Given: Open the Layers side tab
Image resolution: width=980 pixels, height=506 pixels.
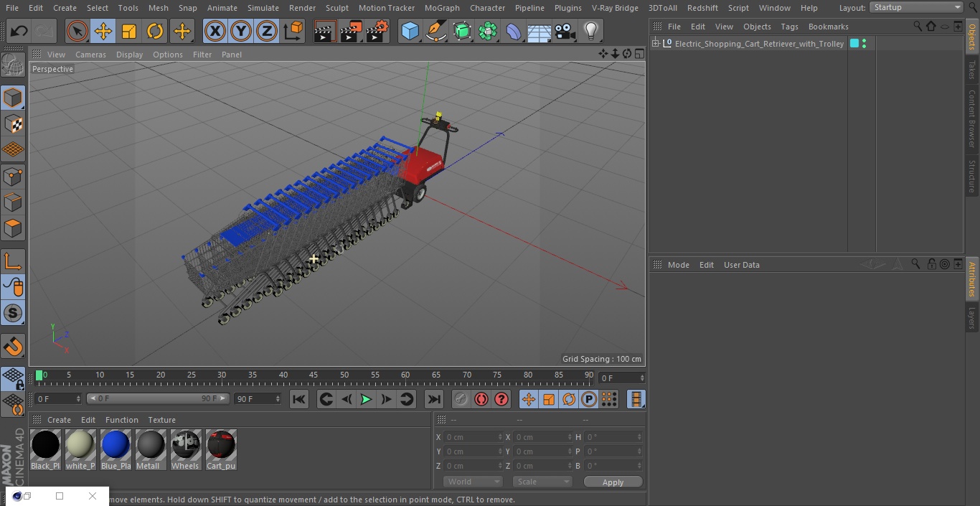Looking at the screenshot, I should point(972,317).
